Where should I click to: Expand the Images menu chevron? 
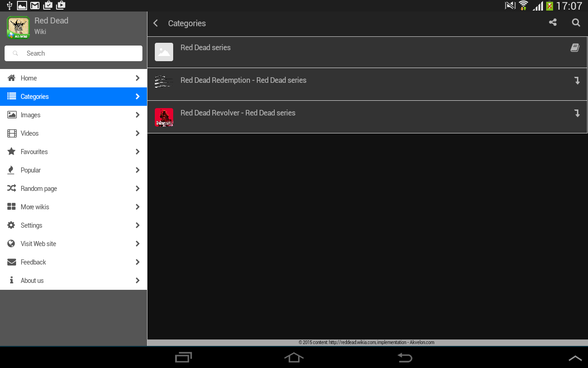click(x=137, y=115)
